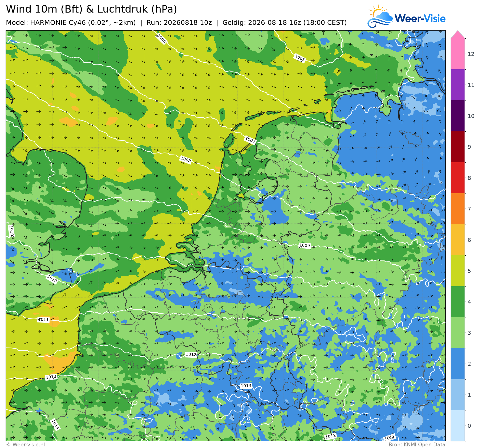Click the Bron: KNMI Open Data credit
486x448 pixels.
[x=417, y=445]
